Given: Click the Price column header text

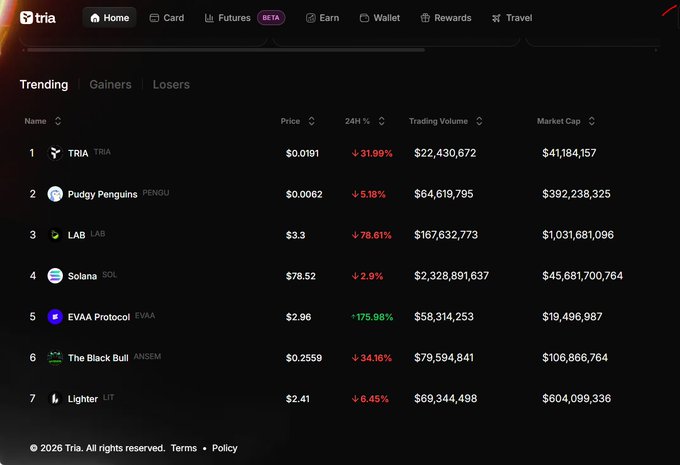Looking at the screenshot, I should [290, 121].
